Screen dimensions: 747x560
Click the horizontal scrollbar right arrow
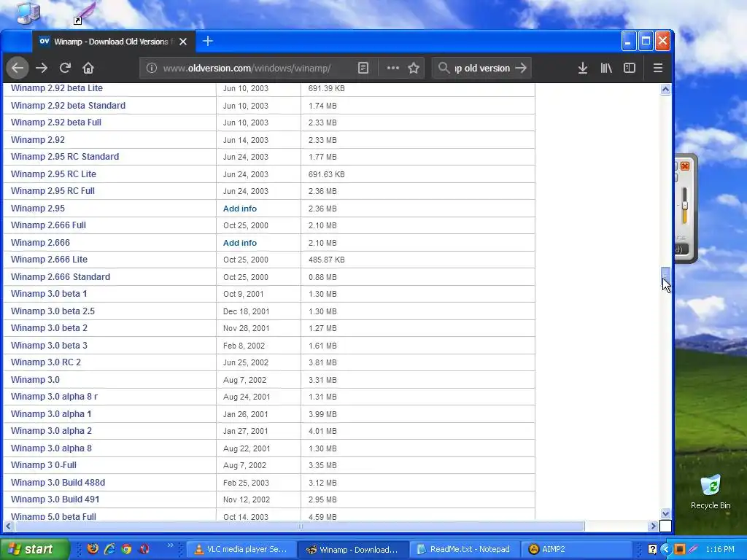[x=653, y=526]
